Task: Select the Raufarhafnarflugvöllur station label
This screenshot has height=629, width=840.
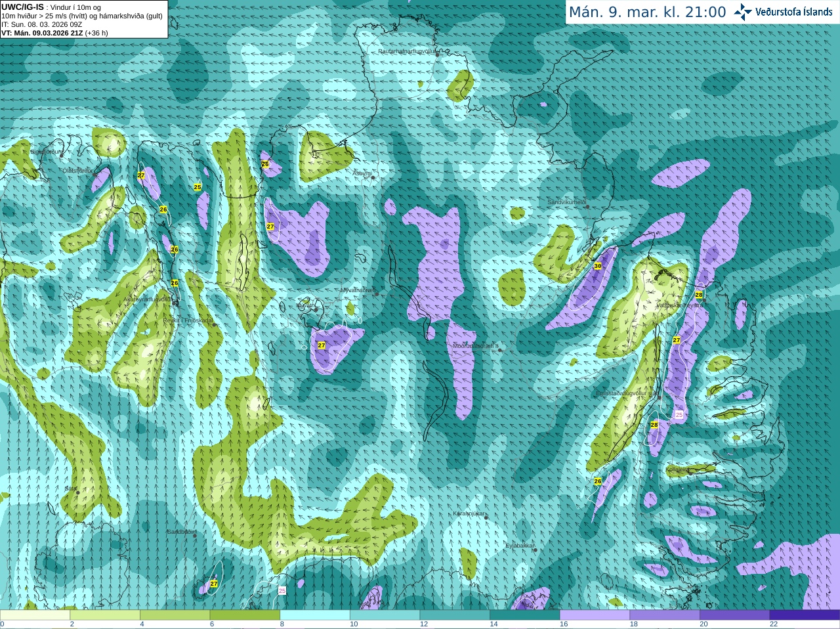Action: (407, 51)
